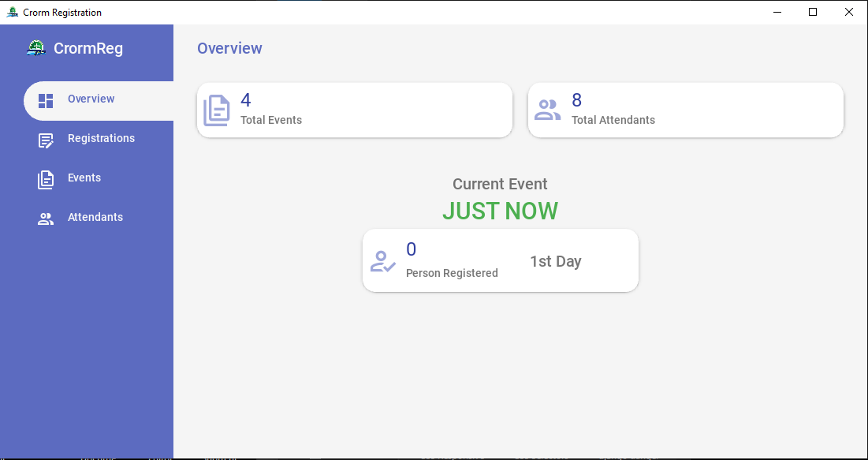Click the CrormReg logo icon in sidebar
This screenshot has width=868, height=460.
[x=36, y=48]
